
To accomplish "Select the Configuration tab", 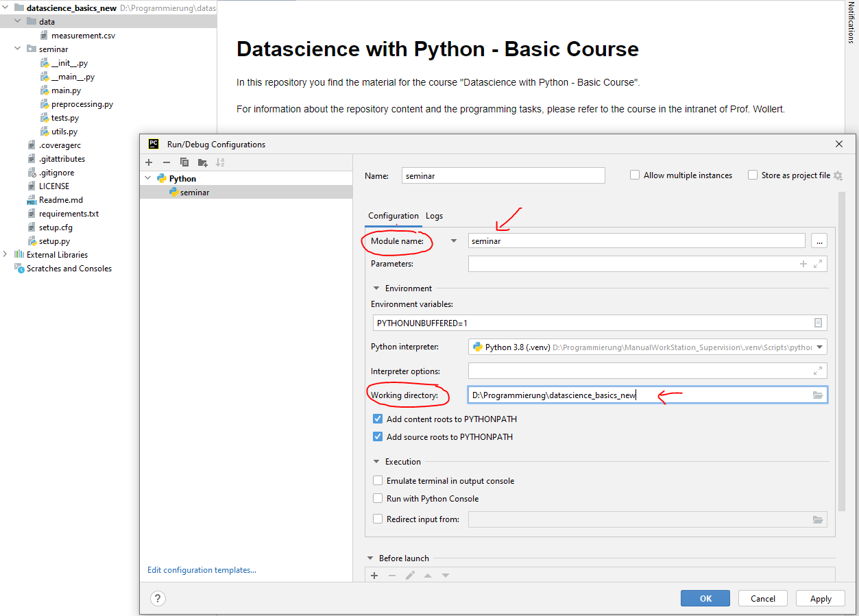I will pos(393,215).
